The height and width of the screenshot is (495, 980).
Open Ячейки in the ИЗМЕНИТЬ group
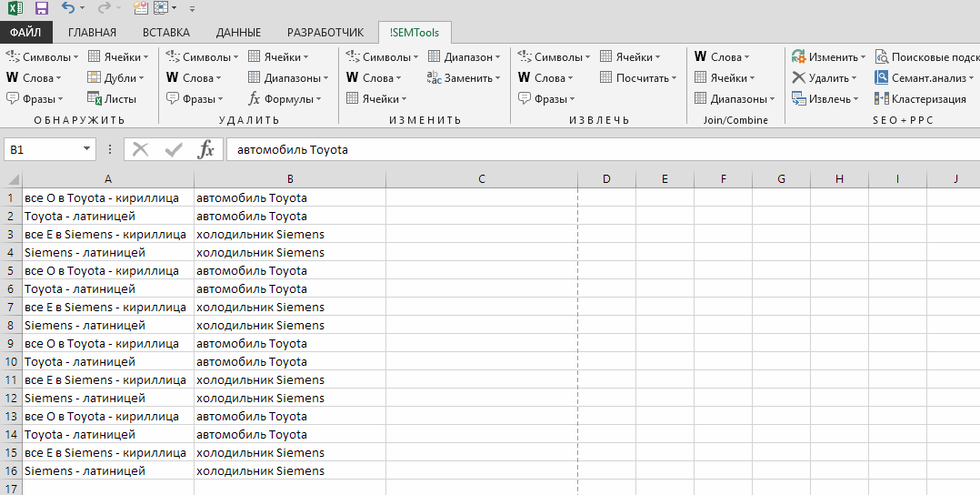point(376,99)
